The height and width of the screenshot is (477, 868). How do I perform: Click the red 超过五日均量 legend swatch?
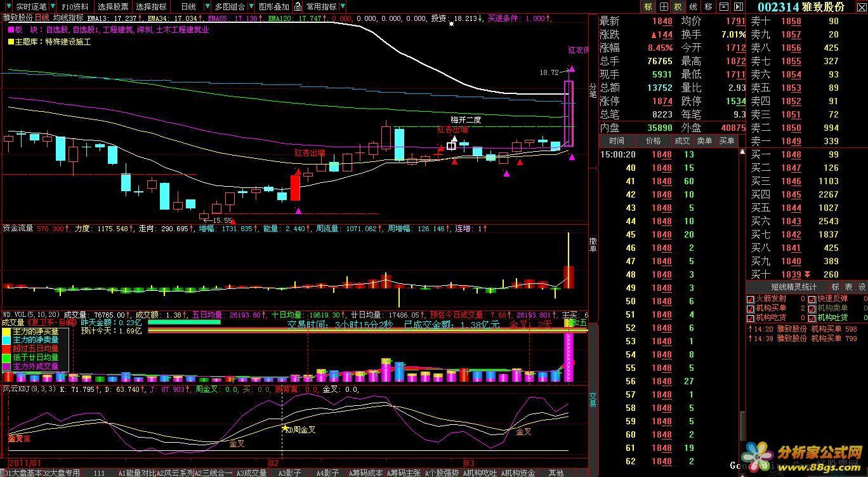6,349
